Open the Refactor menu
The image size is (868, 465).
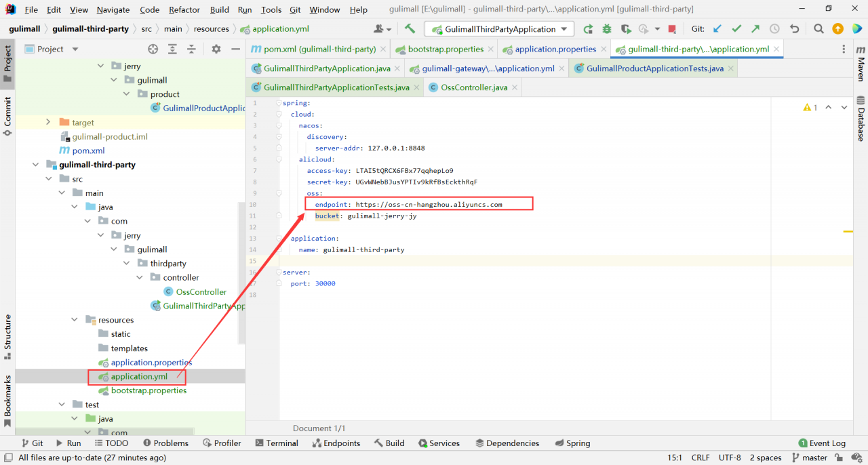(184, 9)
